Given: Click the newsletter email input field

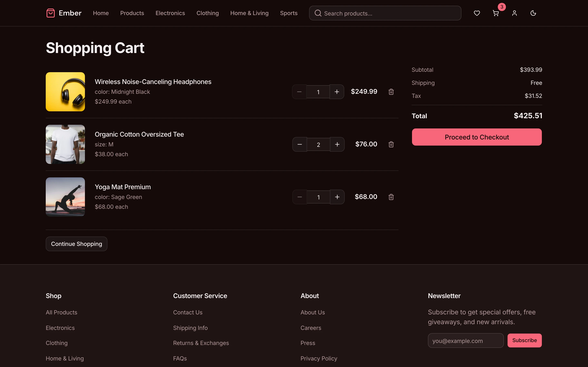Looking at the screenshot, I should click(x=465, y=340).
